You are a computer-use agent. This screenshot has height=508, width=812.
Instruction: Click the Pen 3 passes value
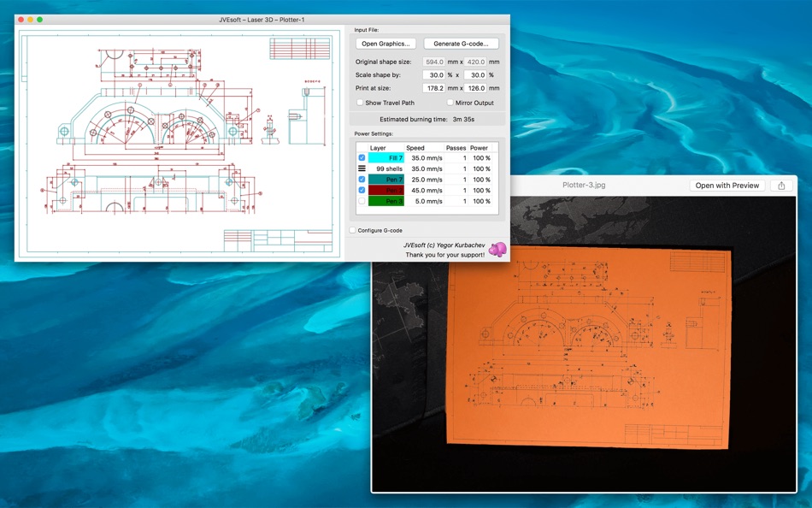(464, 201)
